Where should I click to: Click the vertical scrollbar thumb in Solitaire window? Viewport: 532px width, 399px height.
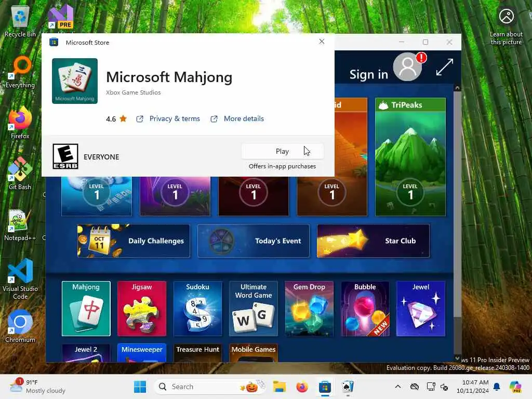tap(457, 204)
